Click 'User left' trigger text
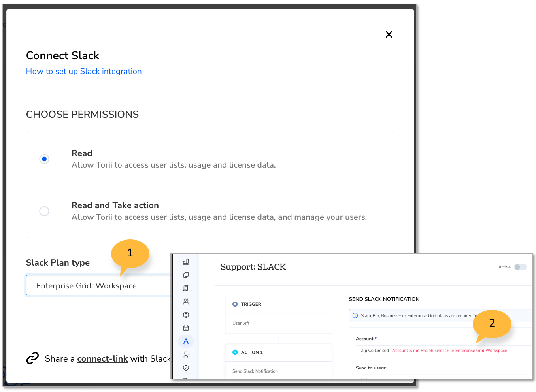This screenshot has width=536, height=392. click(241, 323)
